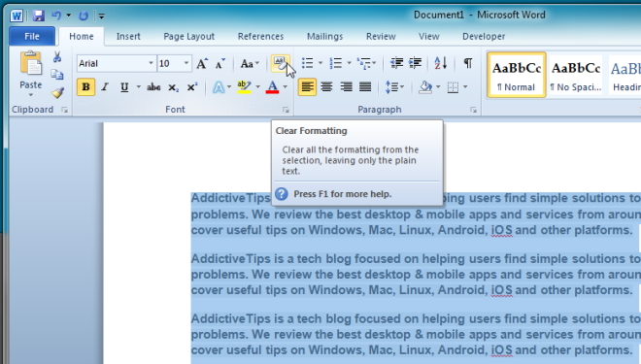641x364 pixels.
Task: Open the font color dropdown arrow
Action: click(285, 87)
